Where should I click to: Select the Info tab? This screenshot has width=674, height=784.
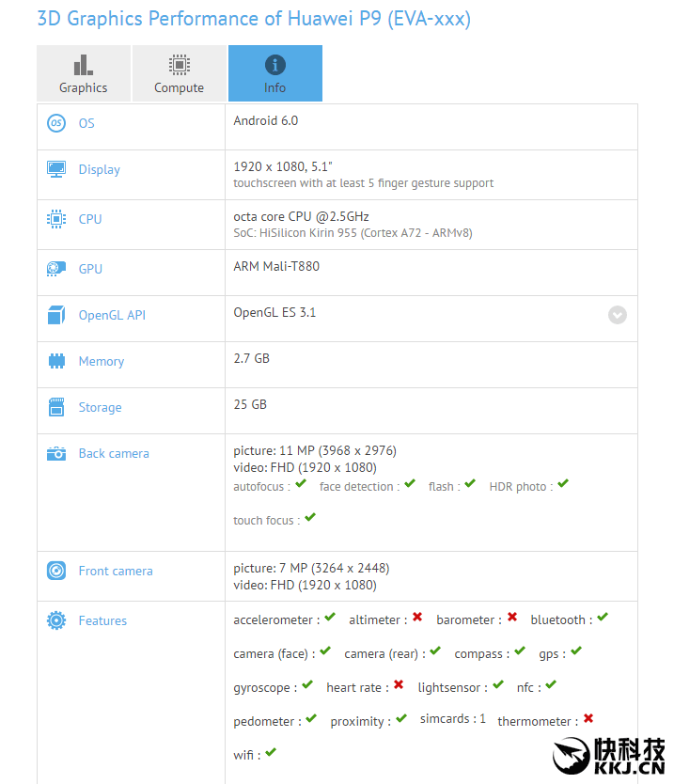[x=274, y=73]
